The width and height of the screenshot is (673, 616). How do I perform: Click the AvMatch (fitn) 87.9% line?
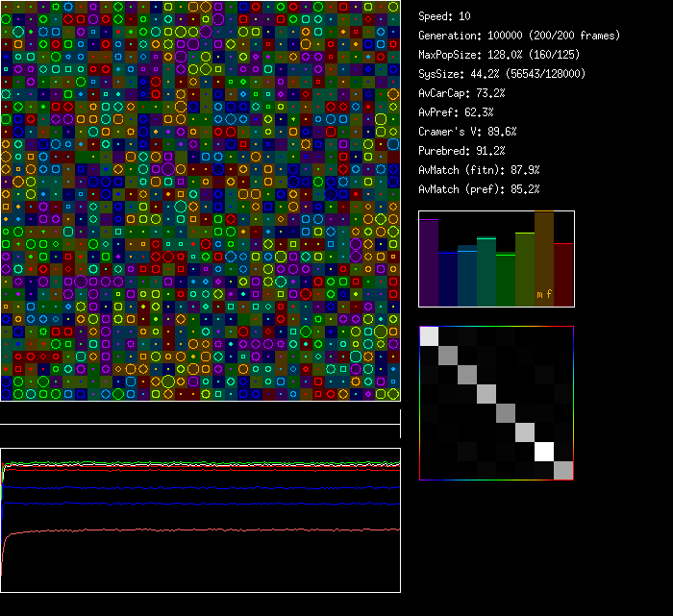[x=479, y=170]
